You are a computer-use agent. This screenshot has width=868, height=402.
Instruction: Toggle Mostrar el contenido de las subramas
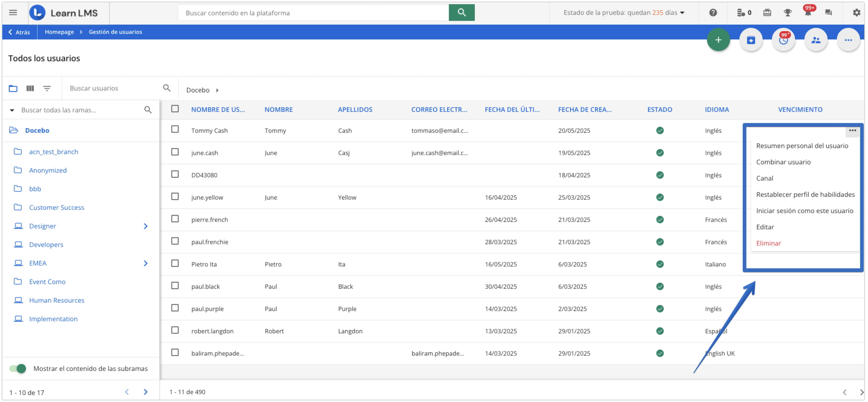pyautogui.click(x=18, y=368)
